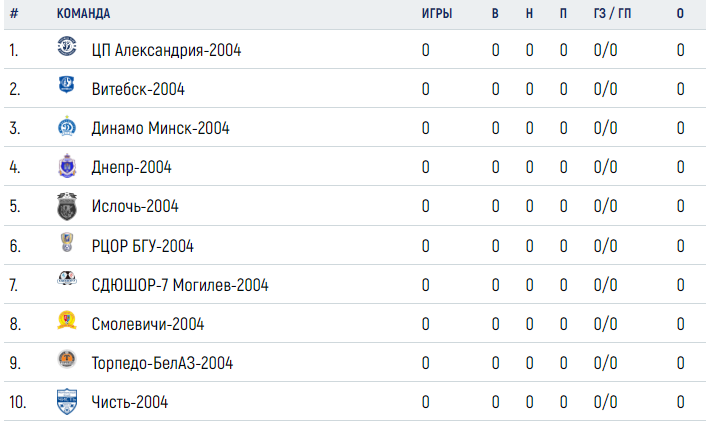Select the ИГРЫ column header
Screen dimensions: 707x426
436,14
